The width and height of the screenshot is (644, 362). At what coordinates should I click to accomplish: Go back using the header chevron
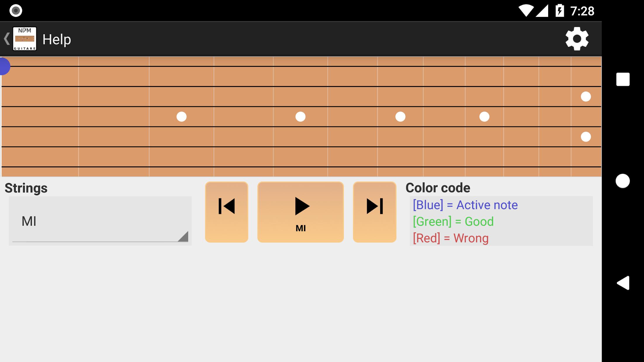click(x=6, y=39)
